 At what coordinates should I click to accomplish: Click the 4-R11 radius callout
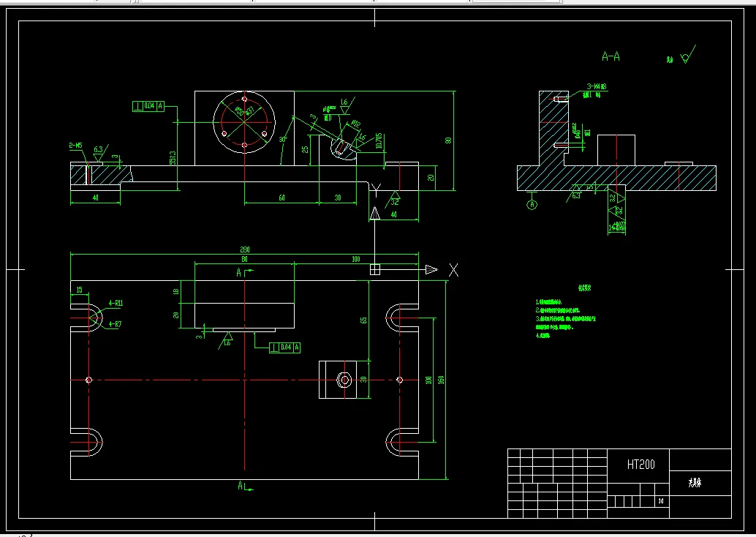pyautogui.click(x=116, y=303)
